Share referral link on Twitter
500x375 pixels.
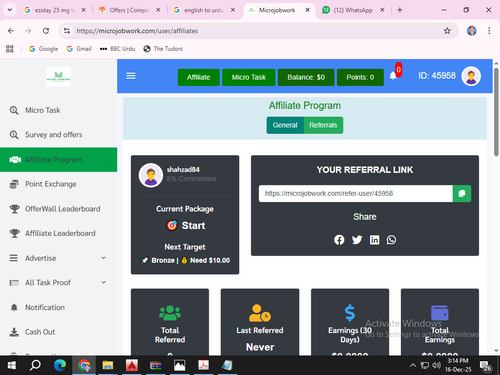tap(357, 240)
